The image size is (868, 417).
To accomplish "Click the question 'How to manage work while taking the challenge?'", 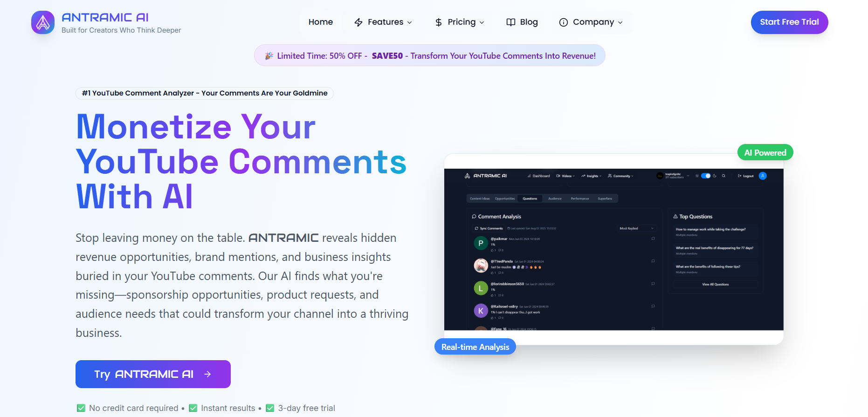I will coord(710,229).
